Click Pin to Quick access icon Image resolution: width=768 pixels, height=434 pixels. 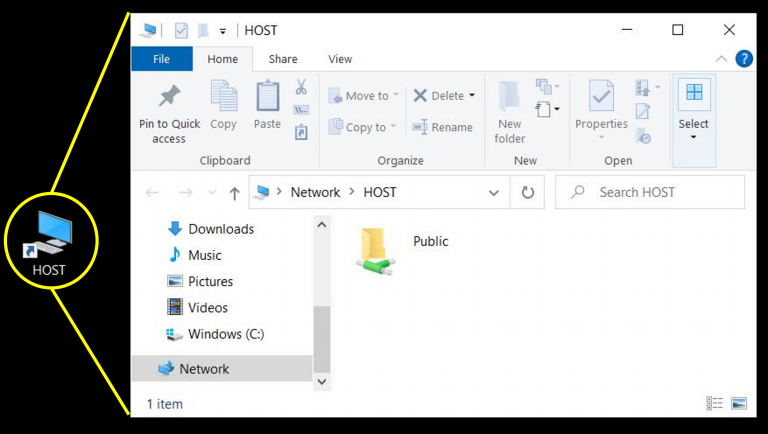169,96
